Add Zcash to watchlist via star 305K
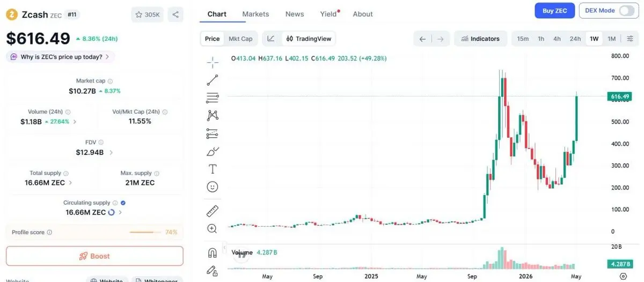644x282 pixels. (148, 14)
